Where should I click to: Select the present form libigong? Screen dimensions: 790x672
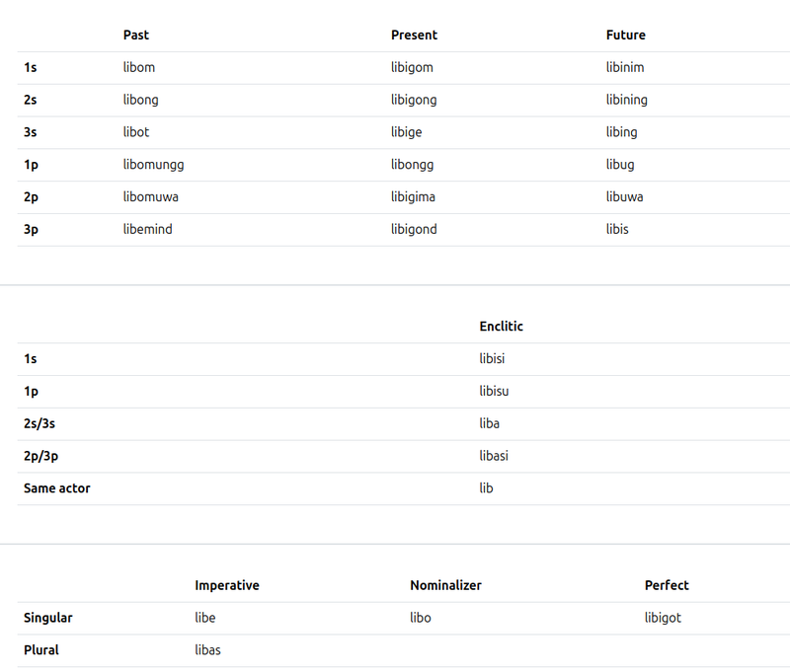coord(414,100)
